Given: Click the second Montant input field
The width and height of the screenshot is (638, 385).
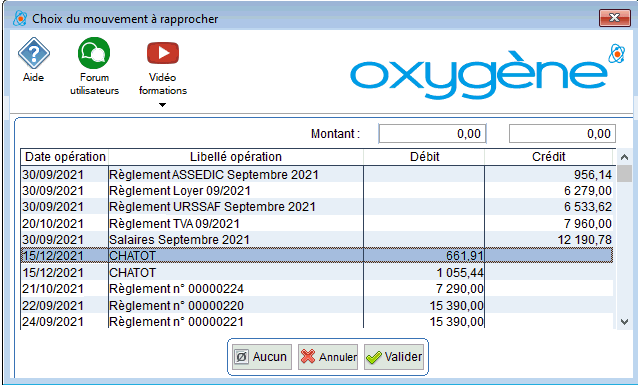Looking at the screenshot, I should click(562, 133).
